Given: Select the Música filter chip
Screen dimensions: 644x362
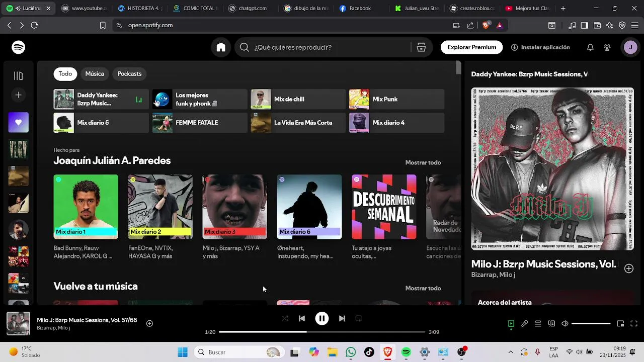Looking at the screenshot, I should [x=95, y=74].
